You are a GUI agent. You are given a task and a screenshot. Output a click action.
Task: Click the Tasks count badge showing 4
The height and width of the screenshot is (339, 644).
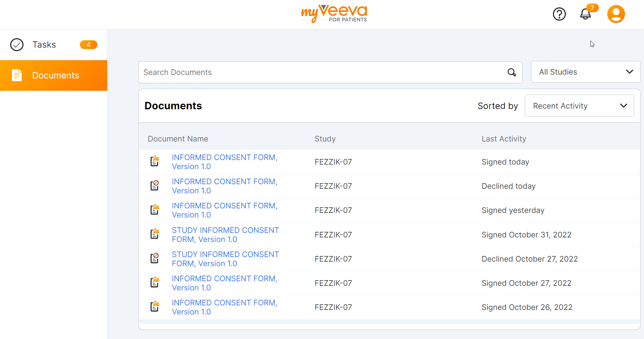click(x=88, y=45)
